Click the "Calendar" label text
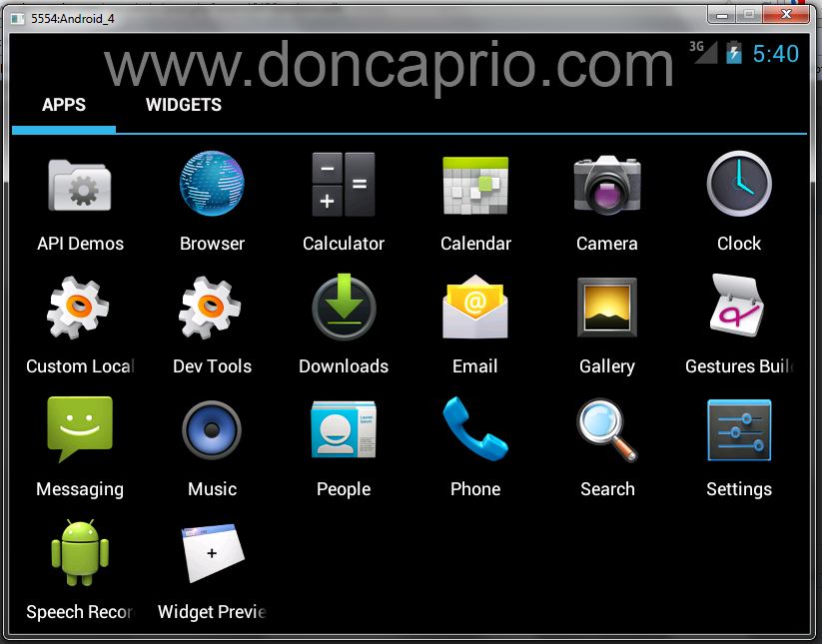The width and height of the screenshot is (822, 644). pyautogui.click(x=475, y=244)
